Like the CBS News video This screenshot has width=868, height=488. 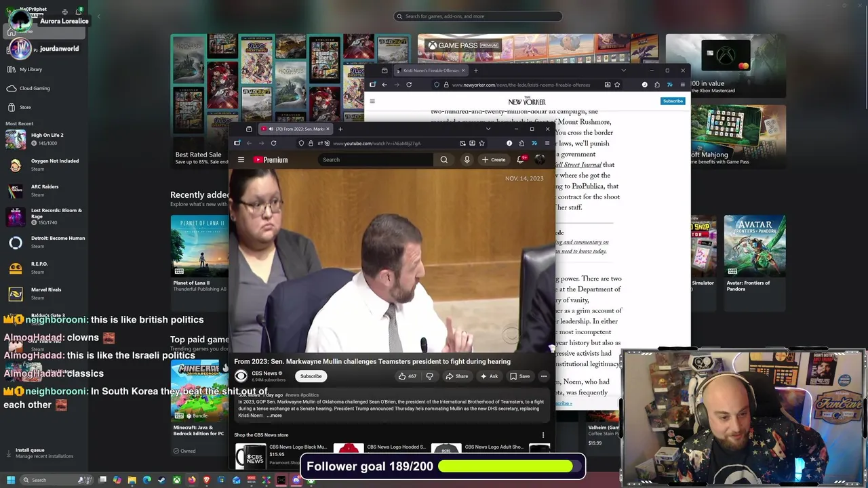point(407,376)
